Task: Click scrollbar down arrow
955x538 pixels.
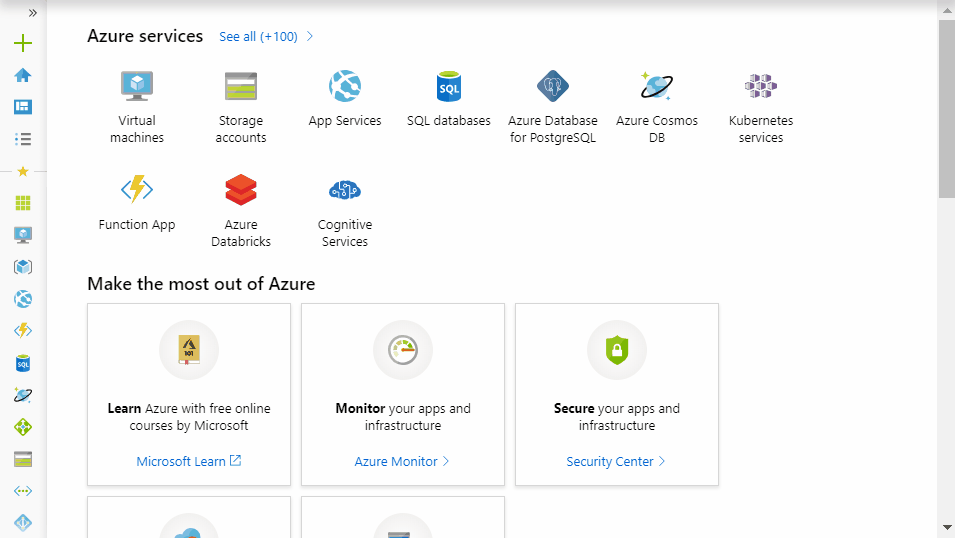Action: tap(946, 527)
